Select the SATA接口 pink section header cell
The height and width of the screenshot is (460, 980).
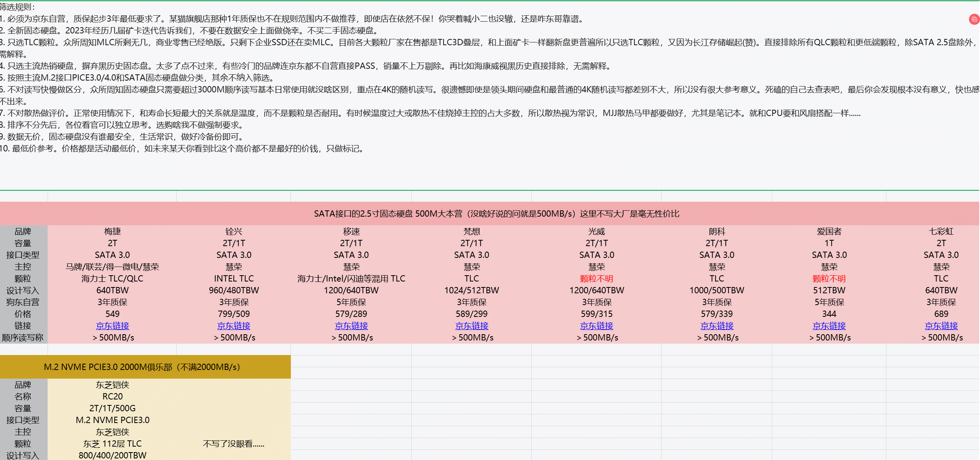tap(496, 214)
